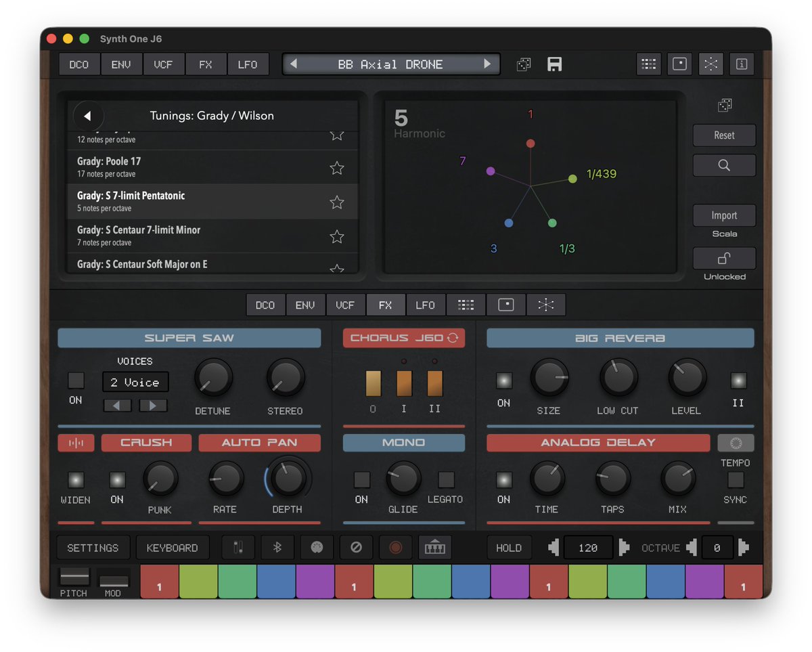Open touch pad icon in lower tab row
Image resolution: width=812 pixels, height=652 pixels.
coord(505,305)
